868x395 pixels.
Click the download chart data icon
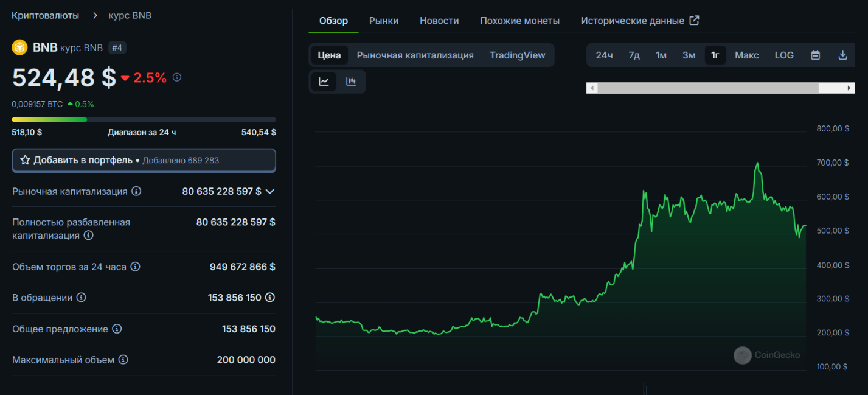(842, 55)
